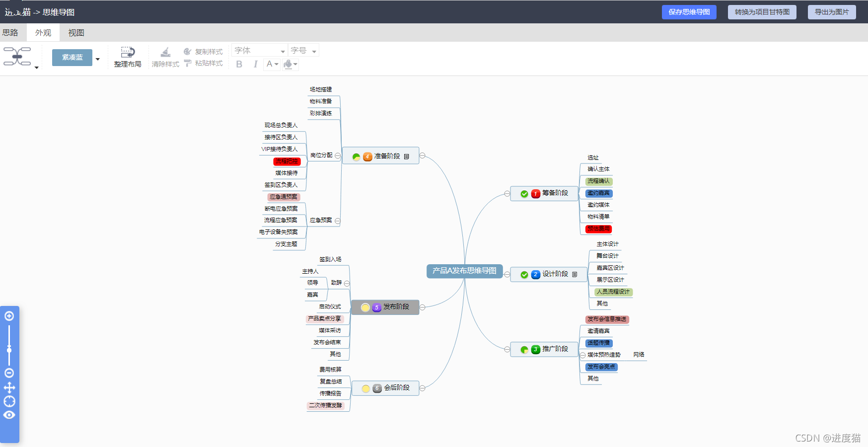Select the 发布会信息推送 node
The image size is (868, 447).
click(607, 319)
